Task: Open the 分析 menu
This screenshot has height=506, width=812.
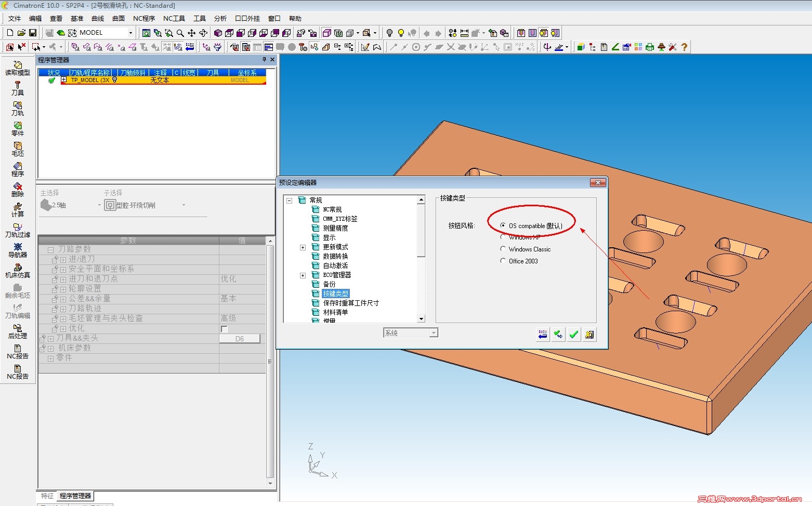Action: tap(220, 19)
